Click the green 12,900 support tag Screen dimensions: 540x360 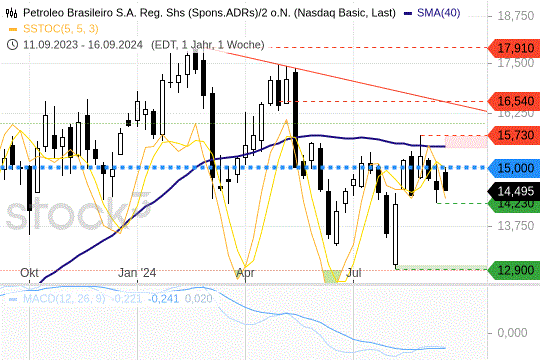point(513,270)
